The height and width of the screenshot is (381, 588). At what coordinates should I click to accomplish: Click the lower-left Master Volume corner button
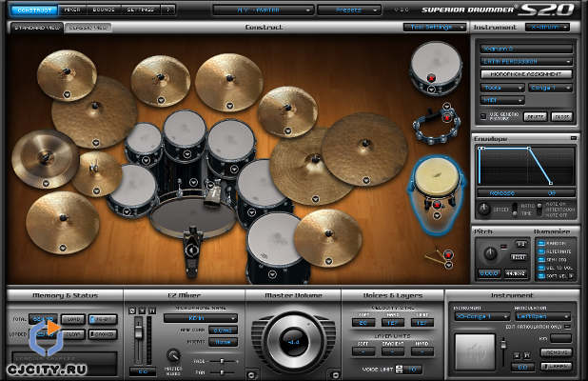pyautogui.click(x=251, y=374)
